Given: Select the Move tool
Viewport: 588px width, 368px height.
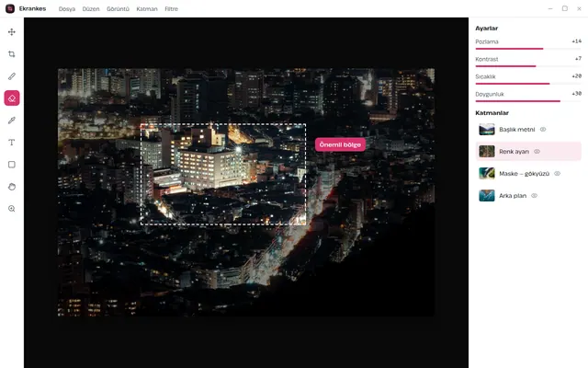Looking at the screenshot, I should (x=12, y=32).
